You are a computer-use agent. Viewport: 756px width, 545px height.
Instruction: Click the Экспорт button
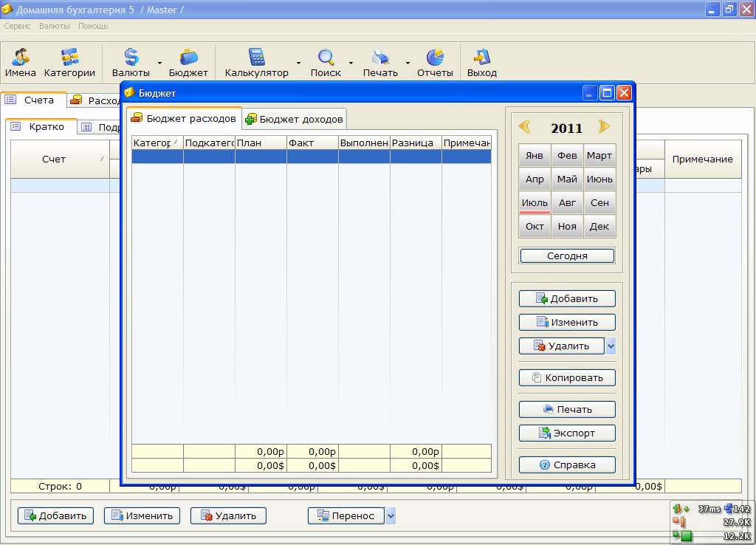(x=567, y=433)
